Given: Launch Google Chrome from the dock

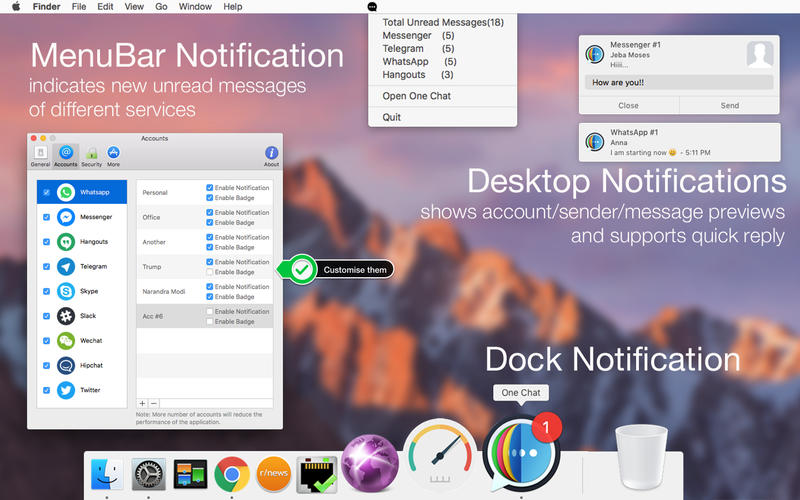Looking at the screenshot, I should (233, 473).
